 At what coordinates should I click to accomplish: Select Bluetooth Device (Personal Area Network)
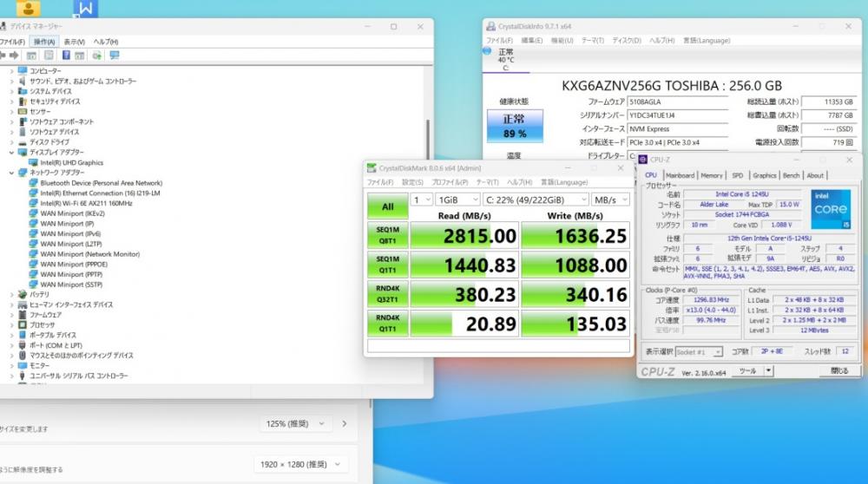click(102, 183)
